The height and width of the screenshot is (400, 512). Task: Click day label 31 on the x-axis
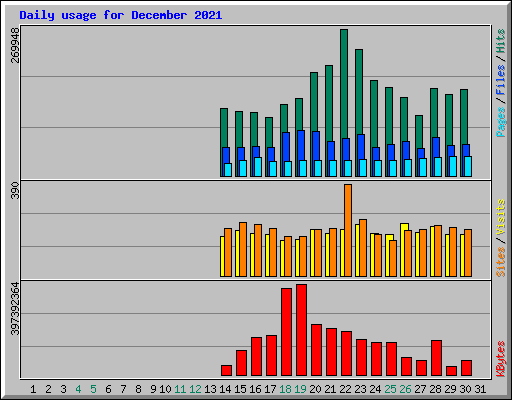(x=480, y=389)
